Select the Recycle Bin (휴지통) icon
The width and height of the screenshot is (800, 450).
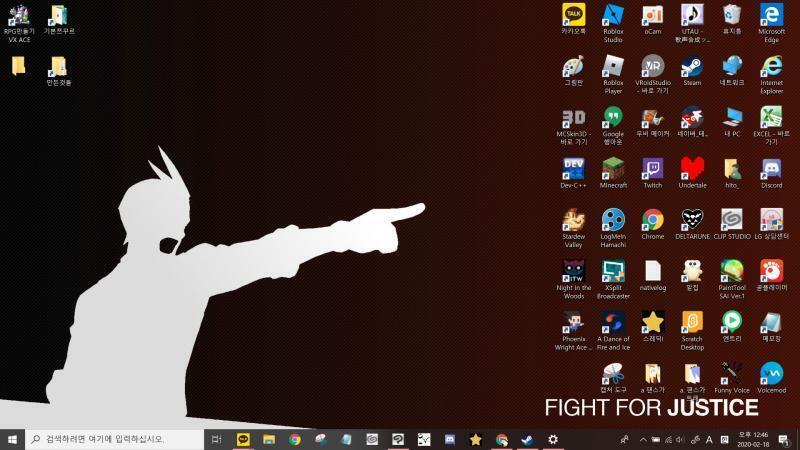coord(732,19)
